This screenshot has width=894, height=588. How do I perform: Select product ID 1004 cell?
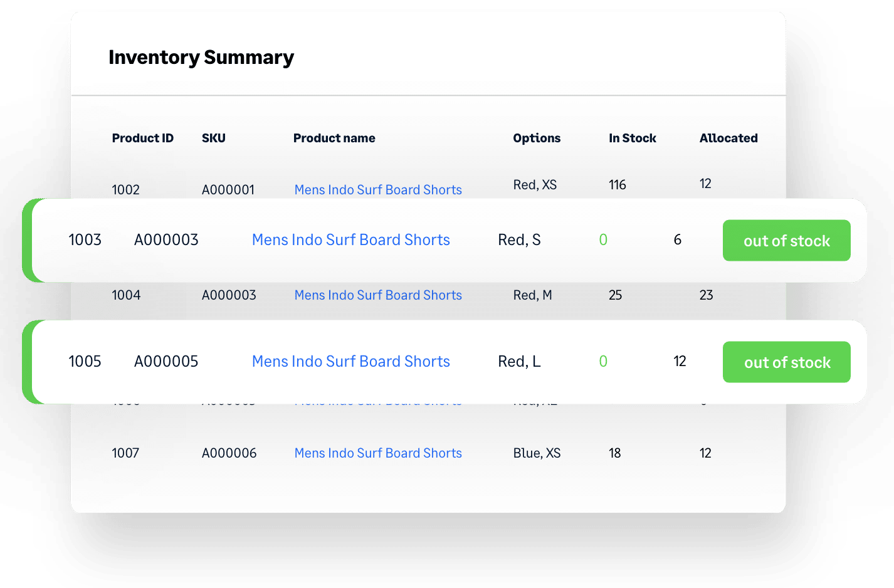(x=126, y=295)
